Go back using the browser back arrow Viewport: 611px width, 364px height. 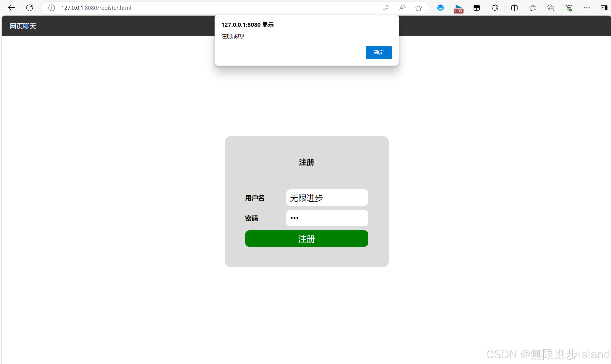coord(11,8)
